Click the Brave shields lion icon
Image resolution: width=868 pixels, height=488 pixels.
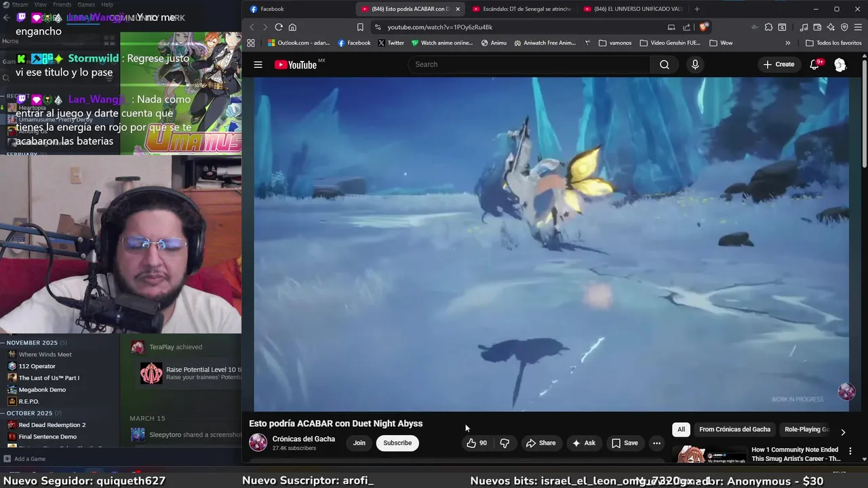point(704,27)
